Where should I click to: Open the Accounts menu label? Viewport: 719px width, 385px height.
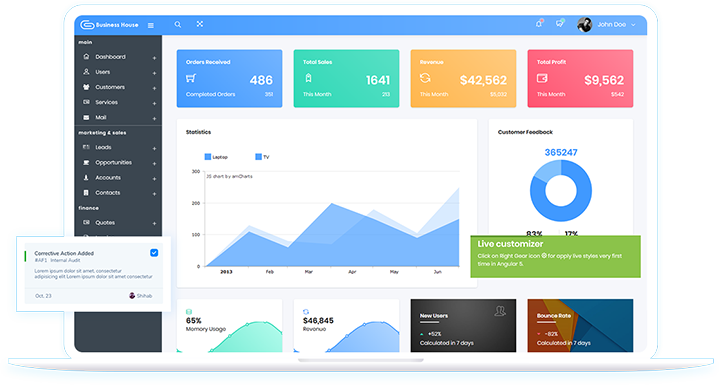point(108,178)
